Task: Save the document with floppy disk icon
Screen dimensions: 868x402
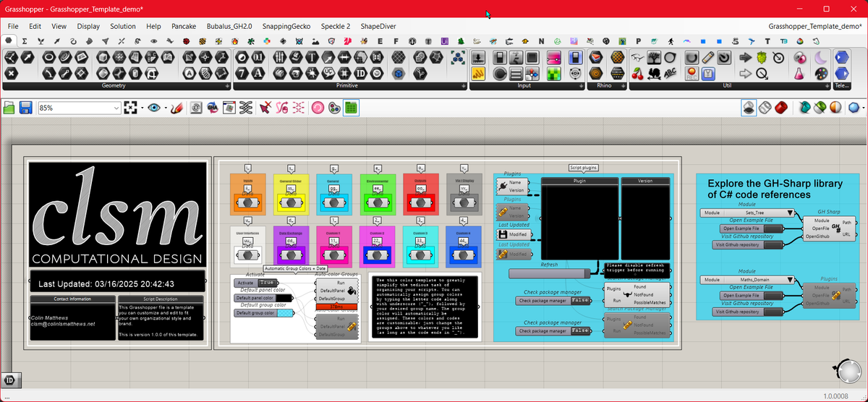Action: pyautogui.click(x=25, y=108)
